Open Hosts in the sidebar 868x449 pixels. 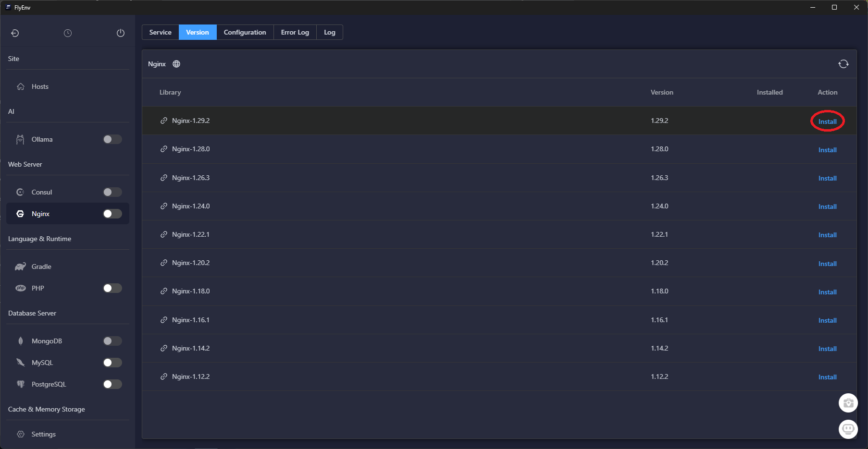click(x=40, y=86)
